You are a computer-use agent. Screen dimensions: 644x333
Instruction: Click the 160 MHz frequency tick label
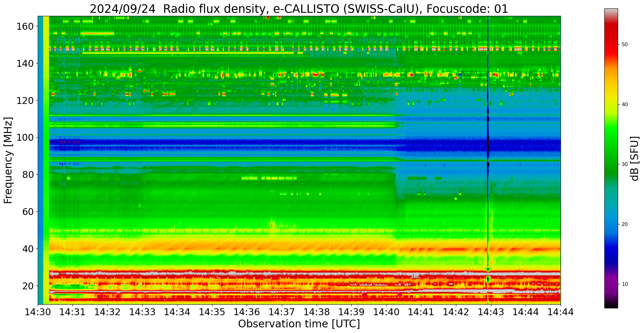pos(26,27)
